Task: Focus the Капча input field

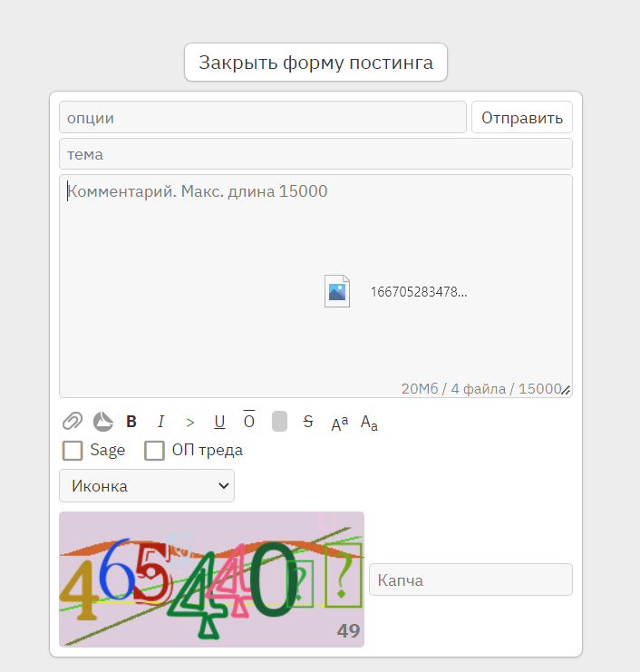Action: coord(470,579)
